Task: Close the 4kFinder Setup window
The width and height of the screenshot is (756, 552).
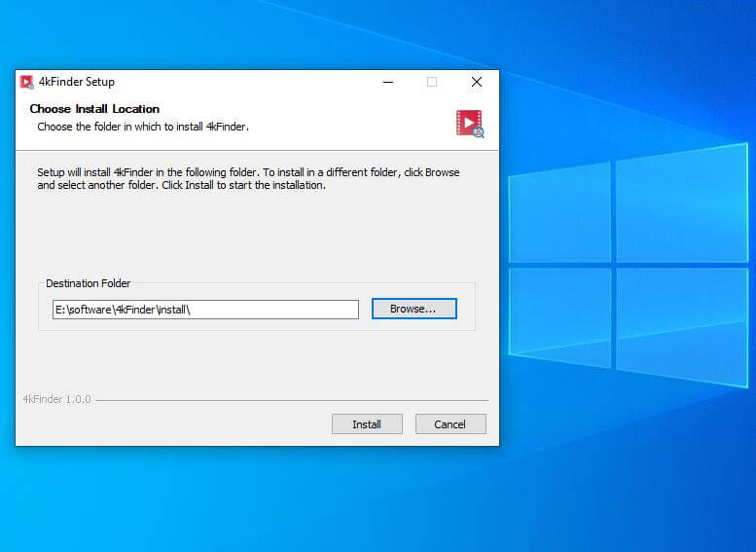Action: click(476, 82)
